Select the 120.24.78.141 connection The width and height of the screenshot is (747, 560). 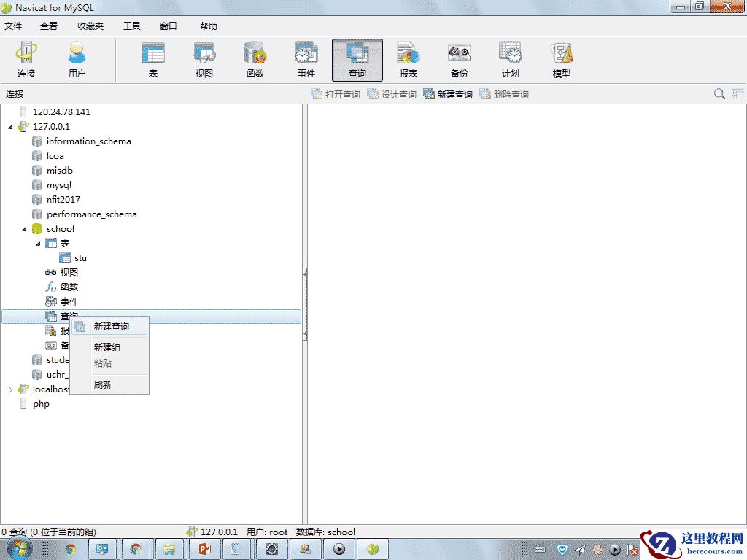coord(61,112)
